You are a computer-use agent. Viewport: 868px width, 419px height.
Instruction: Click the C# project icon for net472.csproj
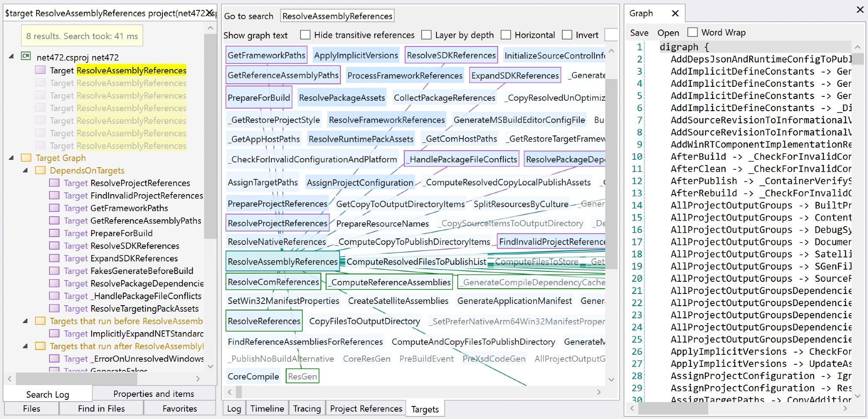click(x=26, y=56)
